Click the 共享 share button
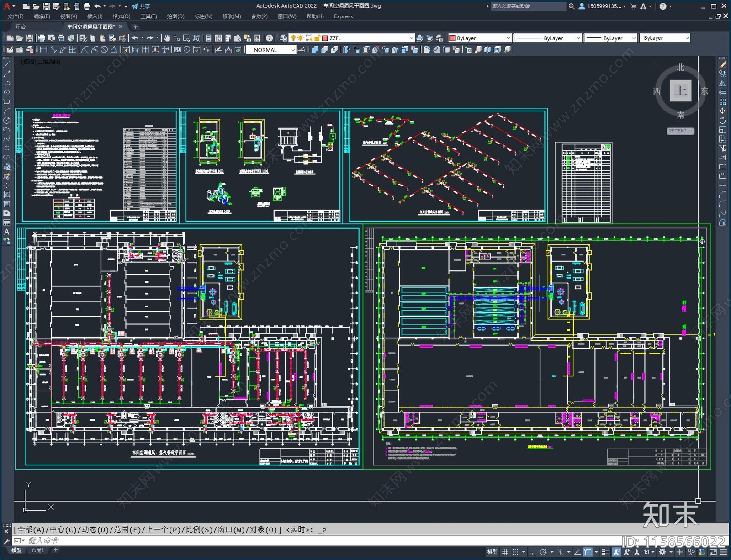The width and height of the screenshot is (731, 560). [141, 6]
